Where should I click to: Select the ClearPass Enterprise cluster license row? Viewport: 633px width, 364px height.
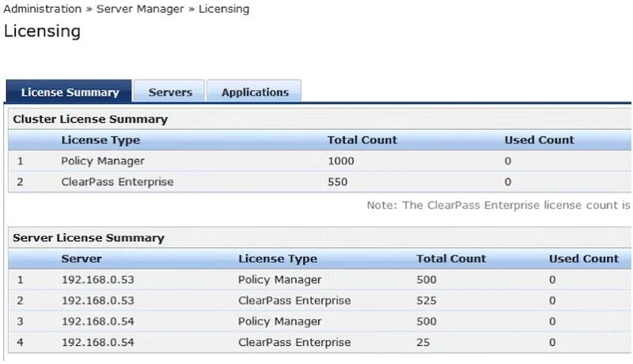pyautogui.click(x=320, y=181)
